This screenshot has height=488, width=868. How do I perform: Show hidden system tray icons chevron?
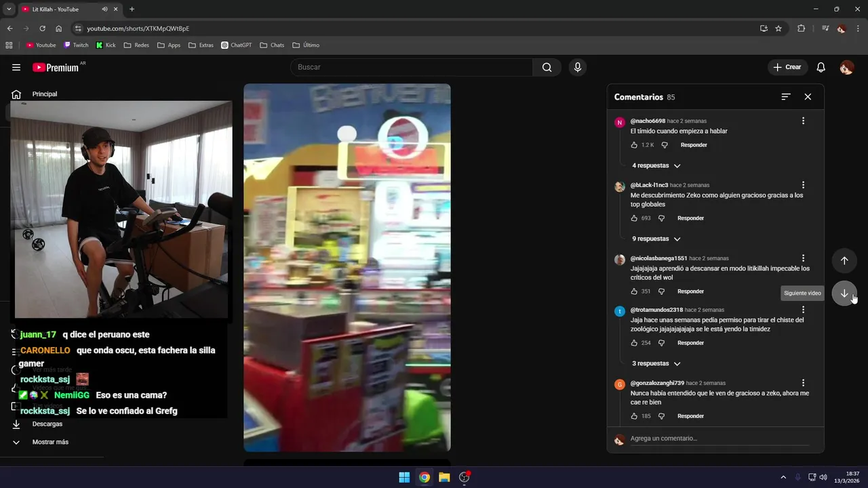pyautogui.click(x=783, y=477)
